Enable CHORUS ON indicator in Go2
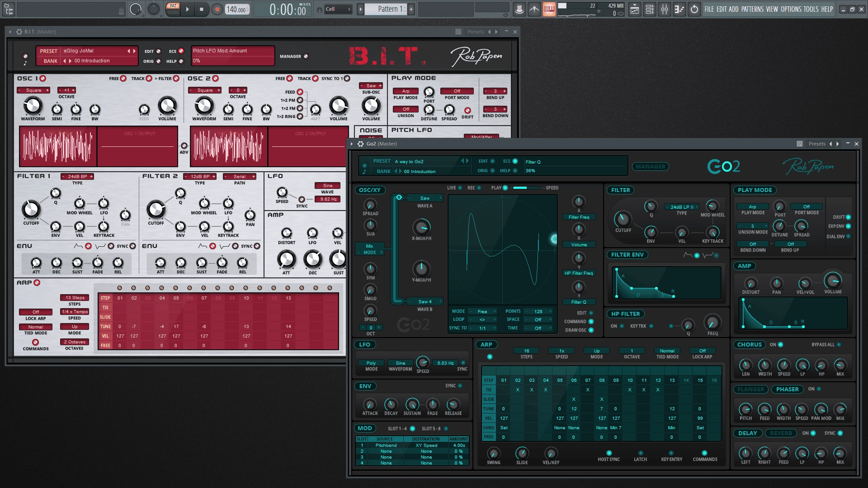Viewport: 868px width, 488px height. click(780, 345)
